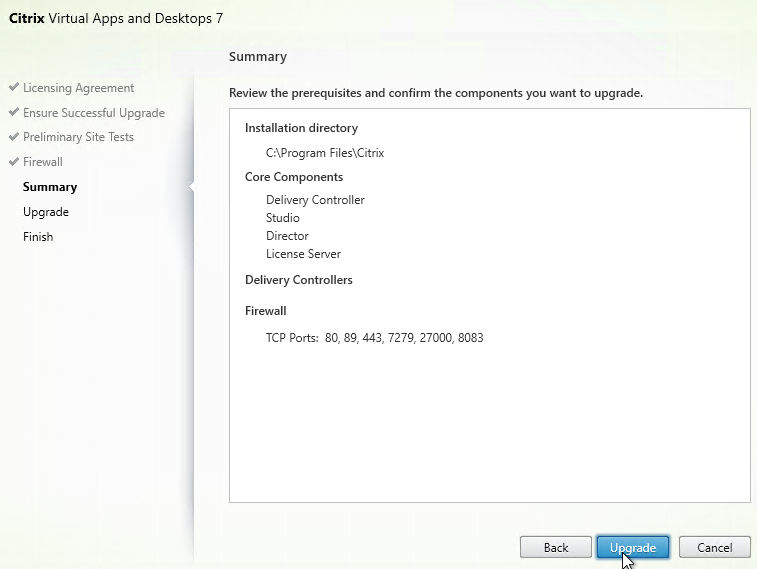Select the Summary step in sidebar

pyautogui.click(x=50, y=187)
